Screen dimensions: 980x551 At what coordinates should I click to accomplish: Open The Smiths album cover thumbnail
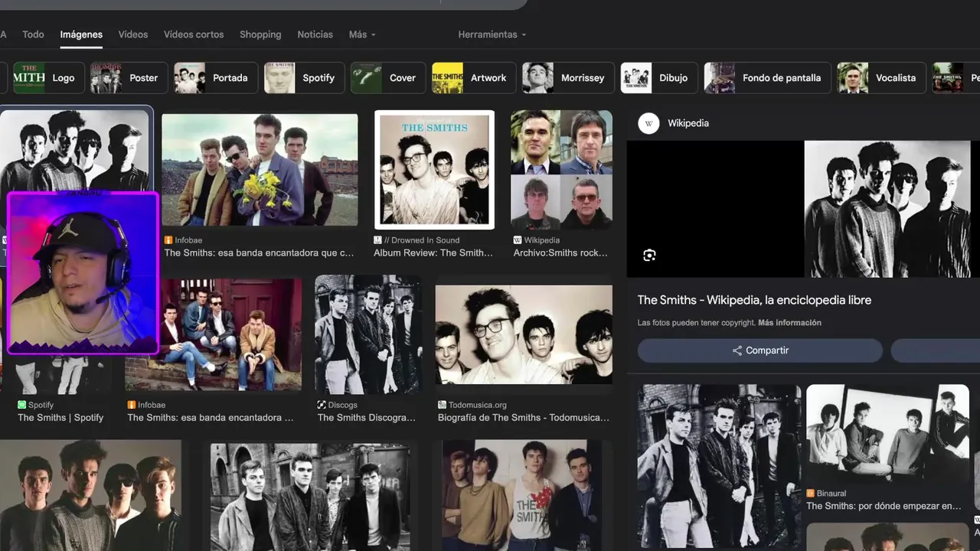pyautogui.click(x=434, y=170)
